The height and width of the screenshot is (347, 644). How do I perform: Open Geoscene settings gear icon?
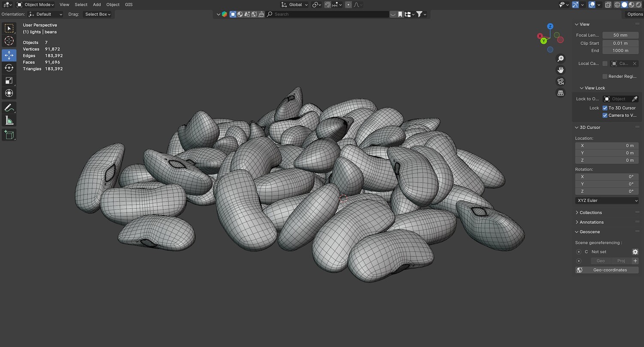pos(635,252)
